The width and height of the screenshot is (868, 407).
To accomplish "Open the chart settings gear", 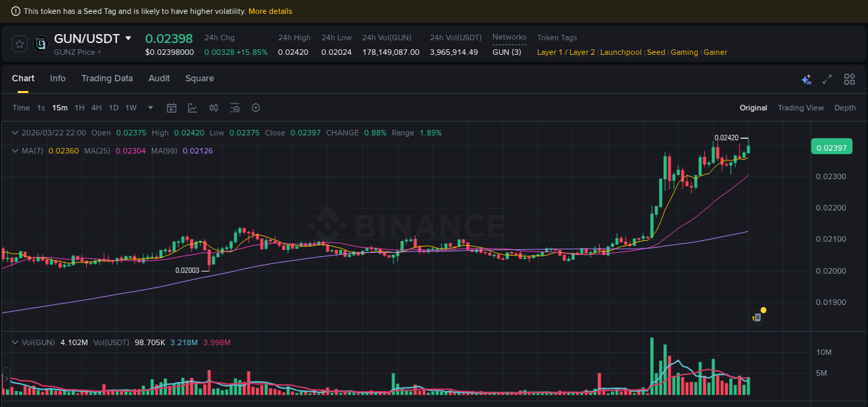I will click(x=256, y=108).
